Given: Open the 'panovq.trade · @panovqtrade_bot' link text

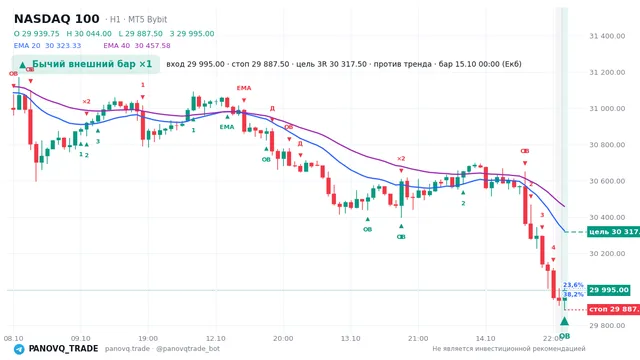Looking at the screenshot, I should pyautogui.click(x=162, y=349).
